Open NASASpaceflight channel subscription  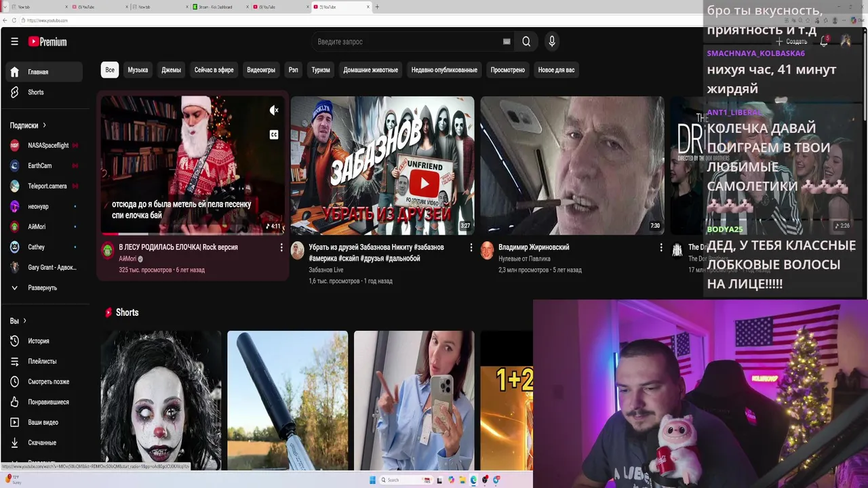pyautogui.click(x=45, y=145)
